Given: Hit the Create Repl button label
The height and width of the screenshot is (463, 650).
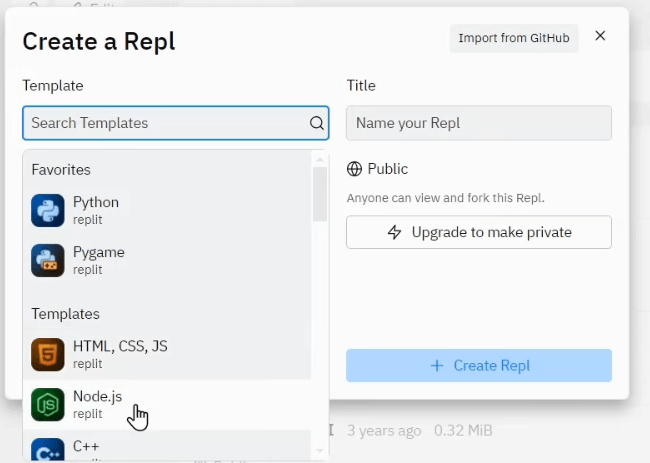Looking at the screenshot, I should (491, 366).
